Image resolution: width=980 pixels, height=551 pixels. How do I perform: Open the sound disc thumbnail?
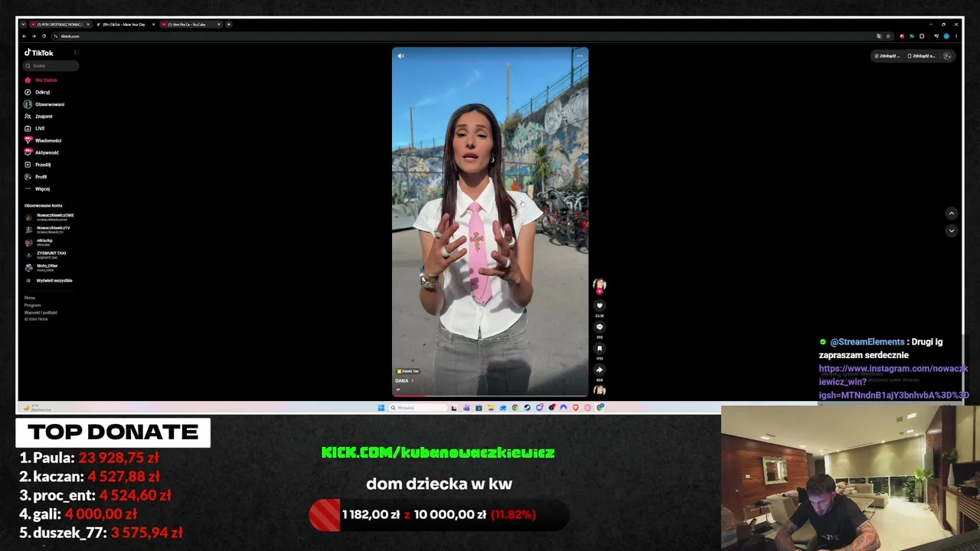599,390
